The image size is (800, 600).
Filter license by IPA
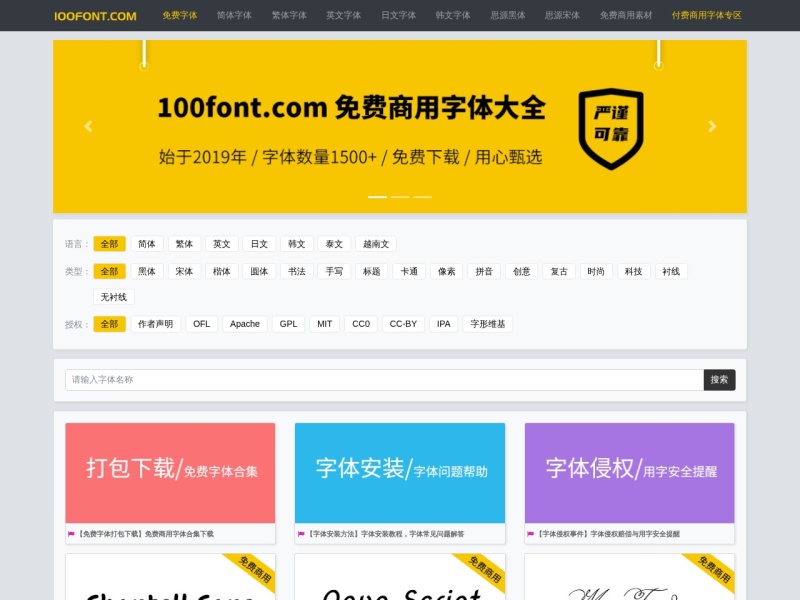point(444,324)
